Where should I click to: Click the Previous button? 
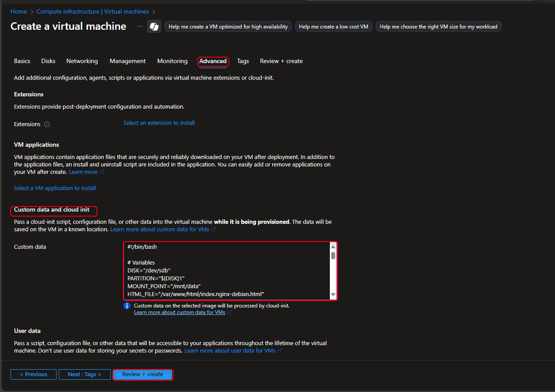coord(33,374)
